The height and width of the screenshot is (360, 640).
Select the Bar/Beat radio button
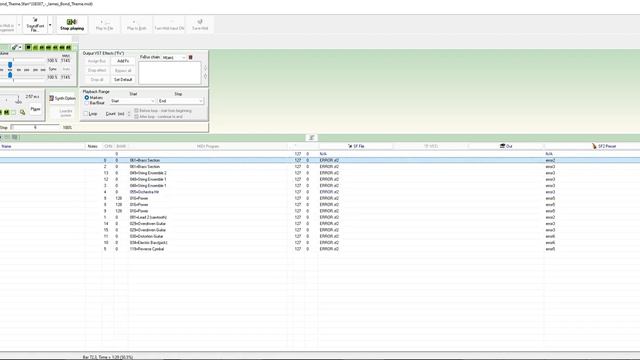tap(87, 103)
